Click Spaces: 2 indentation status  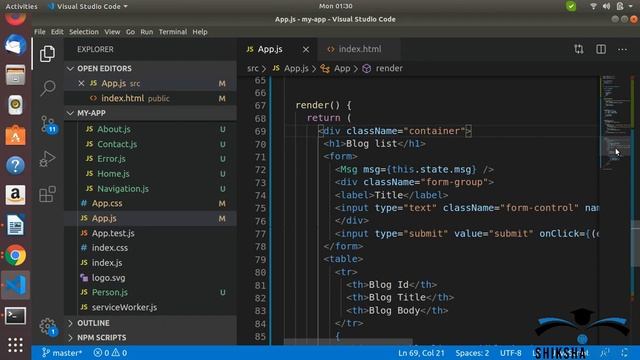(x=472, y=353)
